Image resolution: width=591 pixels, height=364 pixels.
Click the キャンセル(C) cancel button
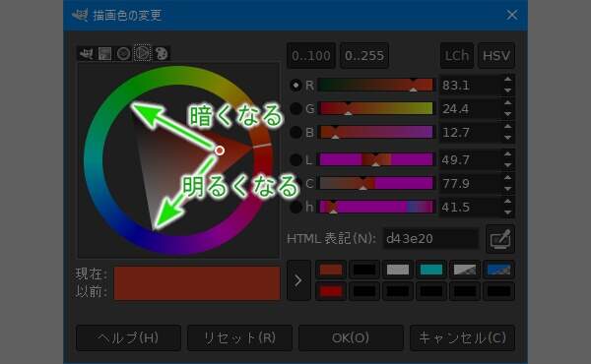tap(463, 338)
